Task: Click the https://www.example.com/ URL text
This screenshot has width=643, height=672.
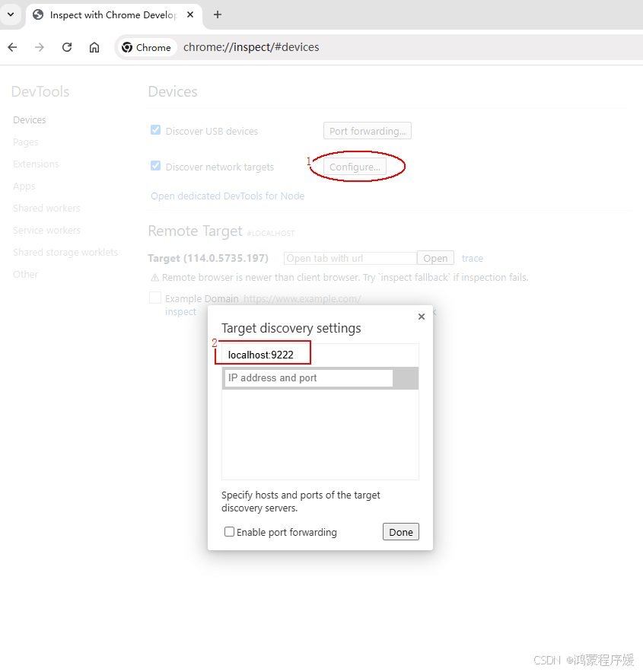Action: coord(302,299)
